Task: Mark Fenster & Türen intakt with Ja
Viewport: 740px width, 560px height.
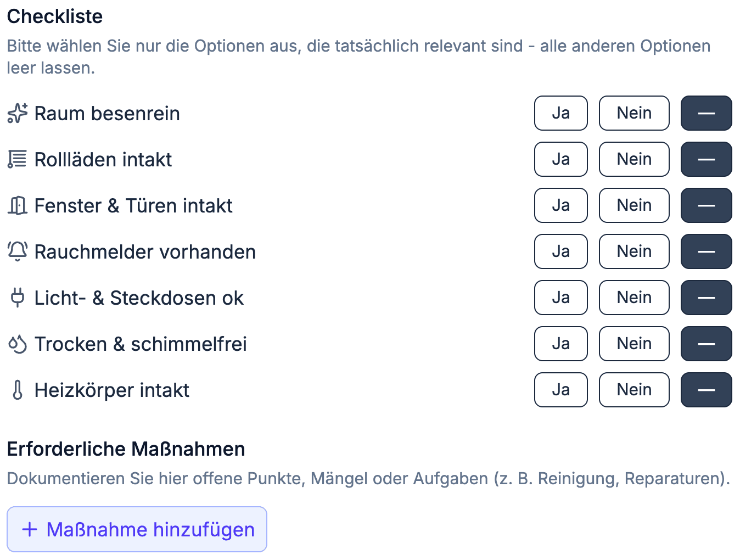Action: pos(560,205)
